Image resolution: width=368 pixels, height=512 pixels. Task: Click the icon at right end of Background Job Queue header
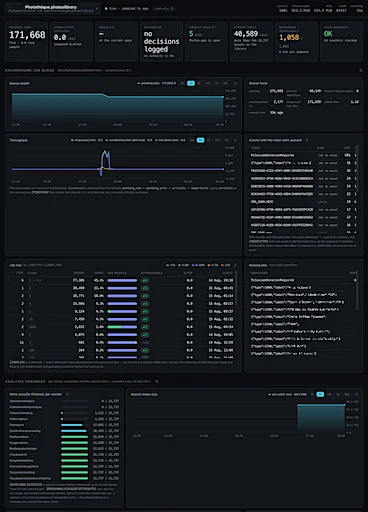(361, 71)
